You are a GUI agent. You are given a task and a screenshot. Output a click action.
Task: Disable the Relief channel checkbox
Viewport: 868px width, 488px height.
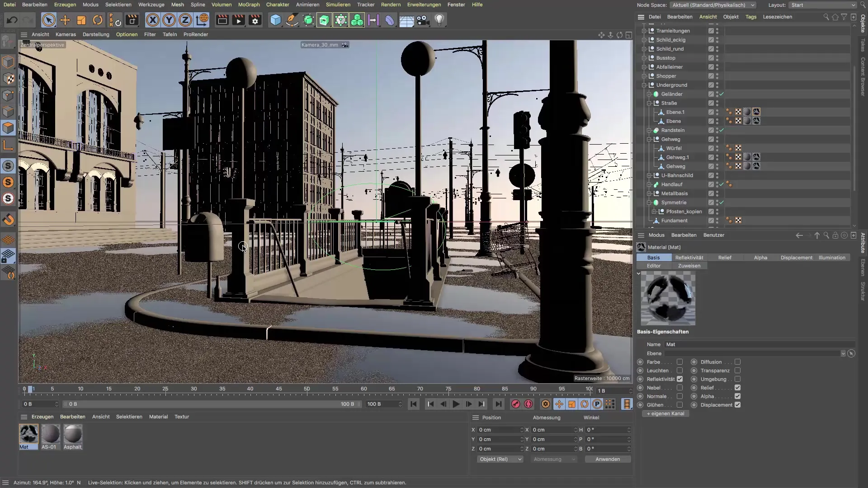pyautogui.click(x=737, y=388)
